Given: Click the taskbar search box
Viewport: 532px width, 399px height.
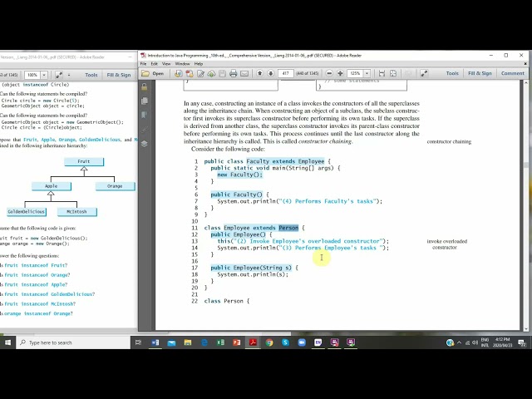Looking at the screenshot, I should click(x=73, y=342).
